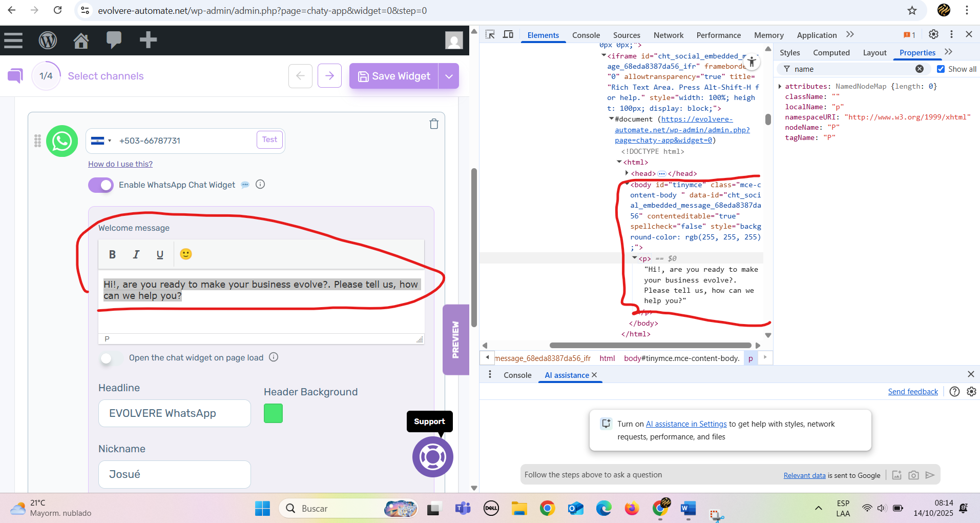Expand the attributes NamedNodeMap property
Screen dimensions: 980x523
pos(780,87)
